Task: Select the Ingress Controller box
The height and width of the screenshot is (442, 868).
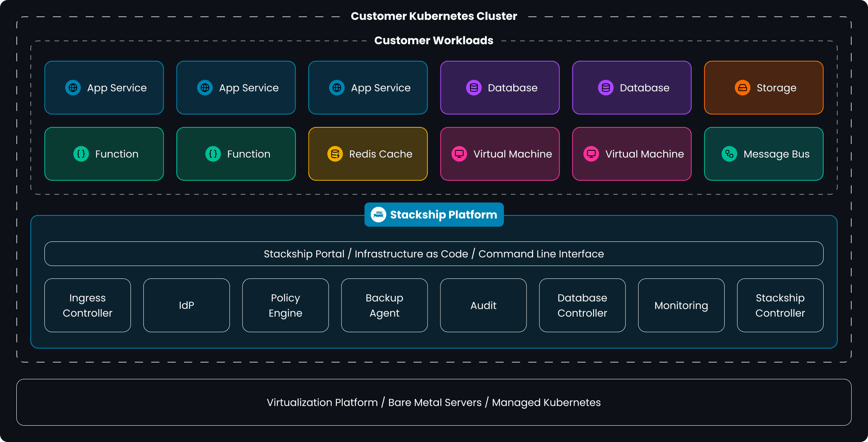Action: (88, 305)
